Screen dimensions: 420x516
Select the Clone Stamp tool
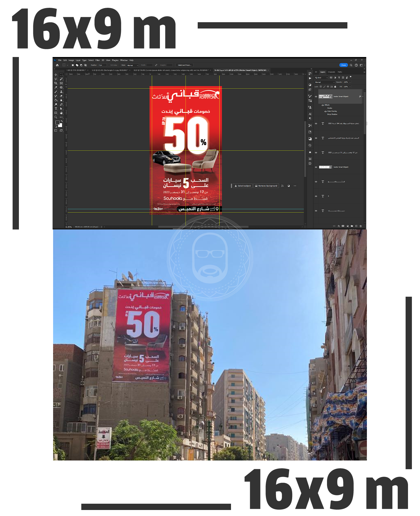(x=61, y=92)
